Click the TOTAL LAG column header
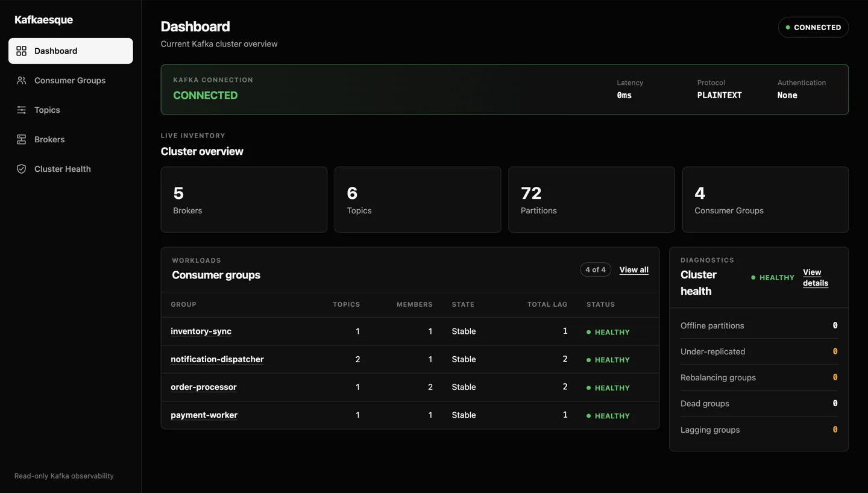The width and height of the screenshot is (868, 493). [547, 304]
